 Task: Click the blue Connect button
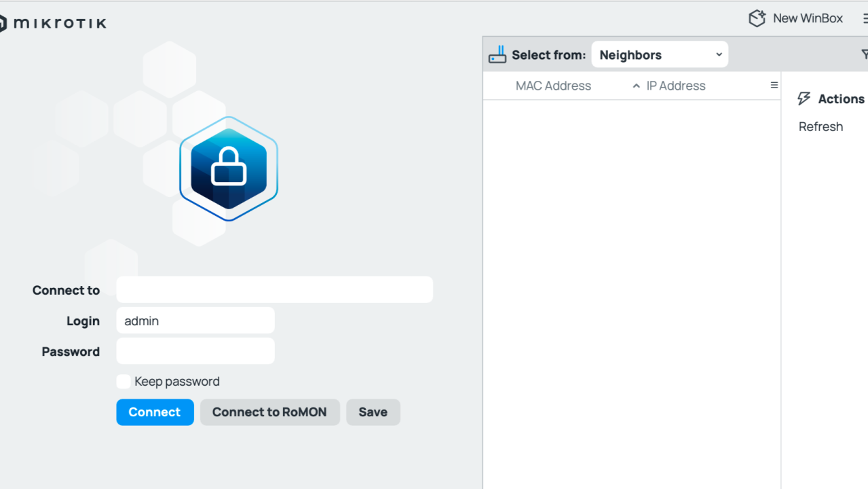click(155, 412)
